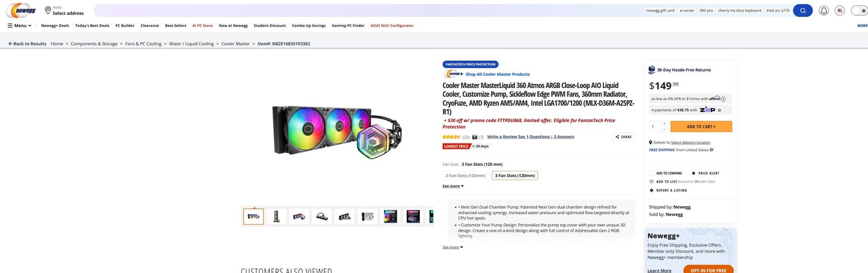Expand See more under product bullets

pos(453,247)
